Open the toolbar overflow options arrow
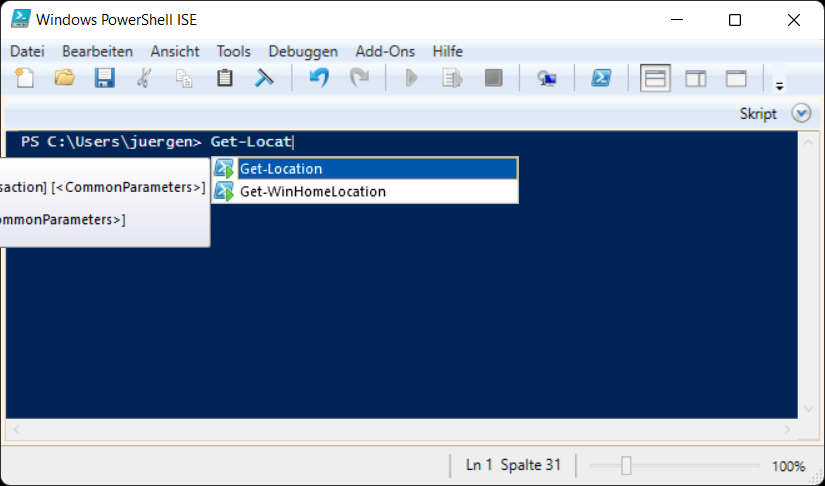The image size is (825, 486). tap(780, 86)
